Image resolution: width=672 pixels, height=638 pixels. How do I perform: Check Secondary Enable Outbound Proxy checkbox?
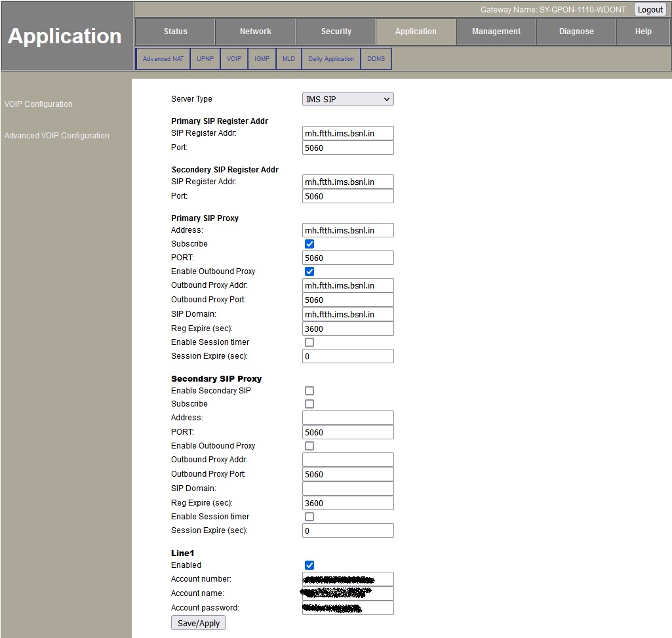click(309, 446)
